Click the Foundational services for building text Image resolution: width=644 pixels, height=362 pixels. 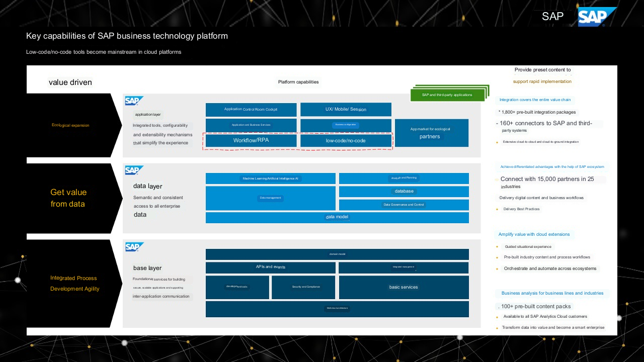point(158,280)
